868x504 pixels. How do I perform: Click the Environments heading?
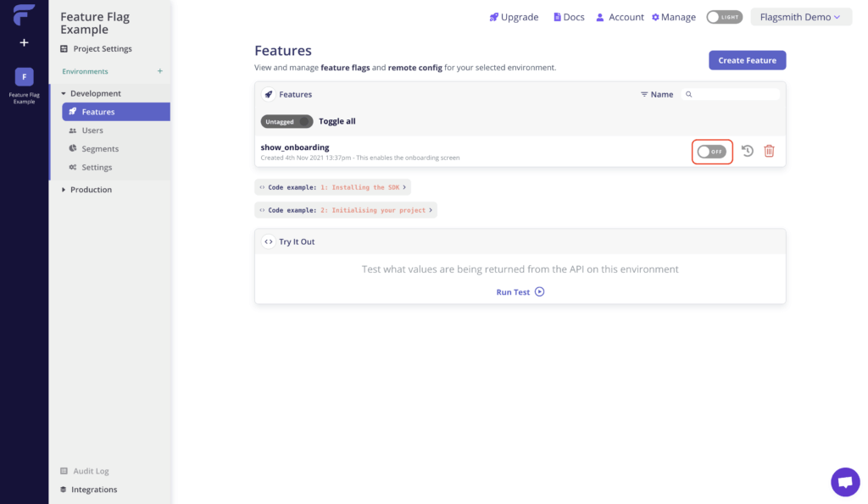85,71
